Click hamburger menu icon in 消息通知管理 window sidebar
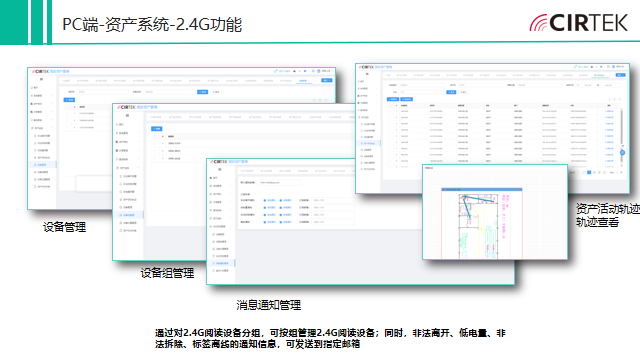 (220, 169)
